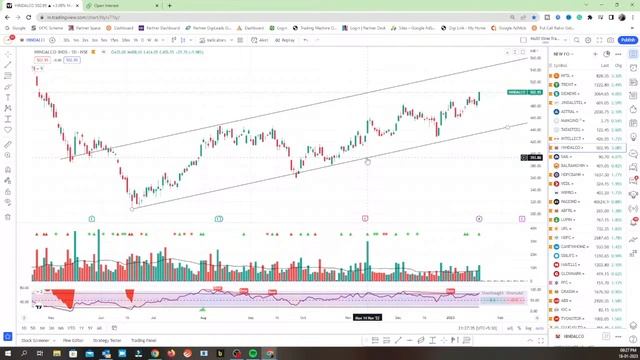Select SIEMENS in the watchlist

pyautogui.click(x=587, y=93)
